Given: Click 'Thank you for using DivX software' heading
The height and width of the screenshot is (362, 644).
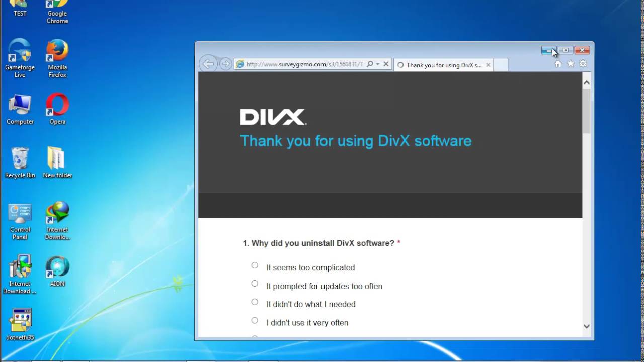Looking at the screenshot, I should pos(356,141).
